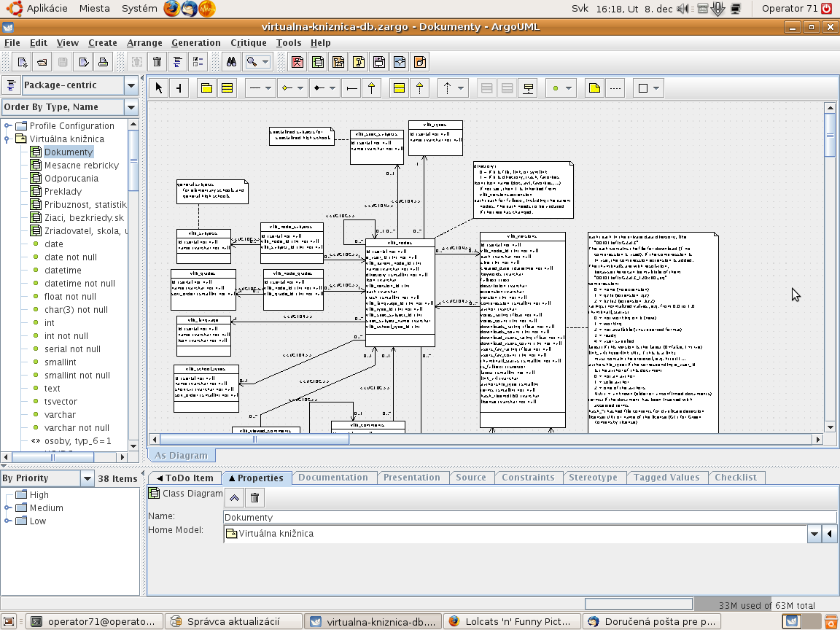Click the Print toolbar icon

pyautogui.click(x=103, y=62)
